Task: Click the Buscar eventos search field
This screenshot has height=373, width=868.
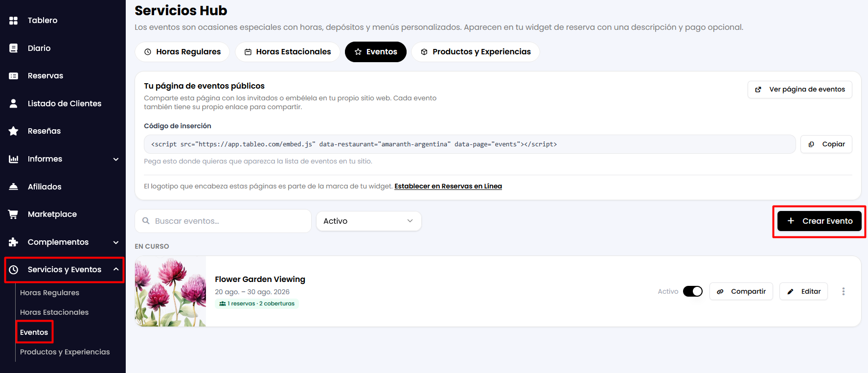Action: 223,221
